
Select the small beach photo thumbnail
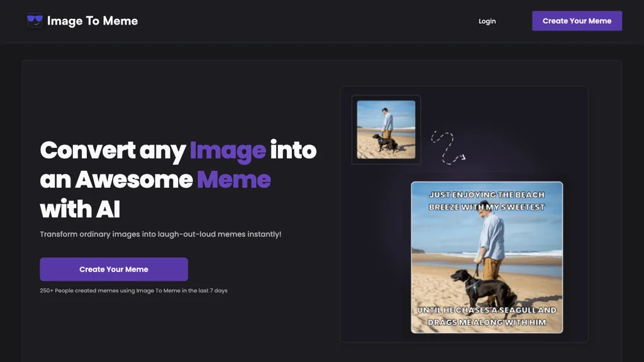point(386,129)
